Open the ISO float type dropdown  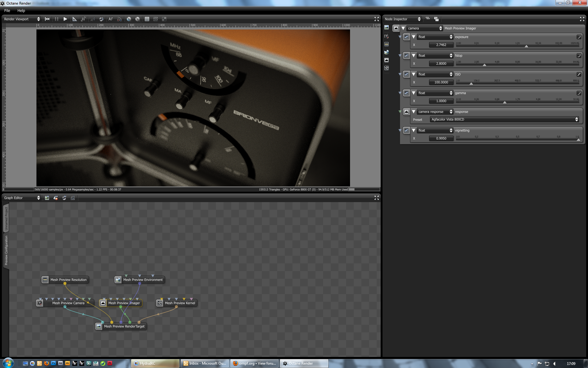(435, 74)
